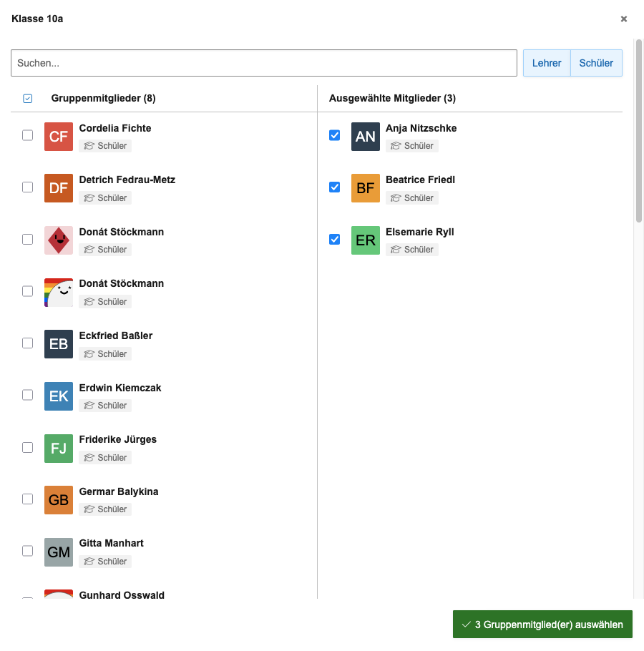Viewport: 644px width, 651px height.
Task: Click Detrich Fedrau-Metz's DF avatar
Action: 59,188
